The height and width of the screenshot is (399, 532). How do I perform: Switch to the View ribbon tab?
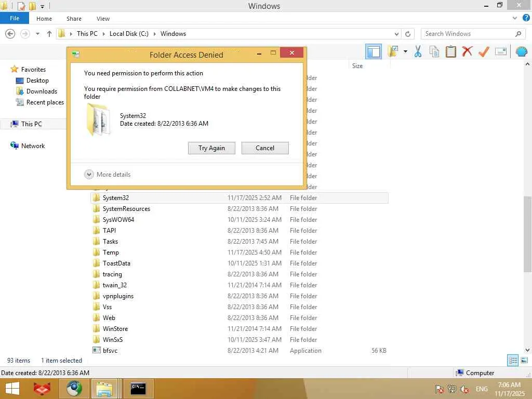click(103, 19)
